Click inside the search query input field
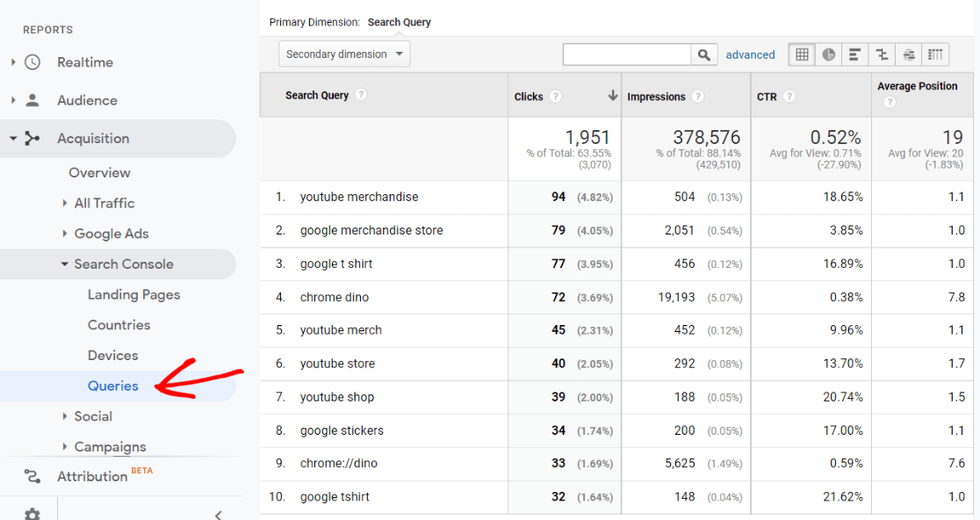Image resolution: width=980 pixels, height=520 pixels. [x=626, y=54]
